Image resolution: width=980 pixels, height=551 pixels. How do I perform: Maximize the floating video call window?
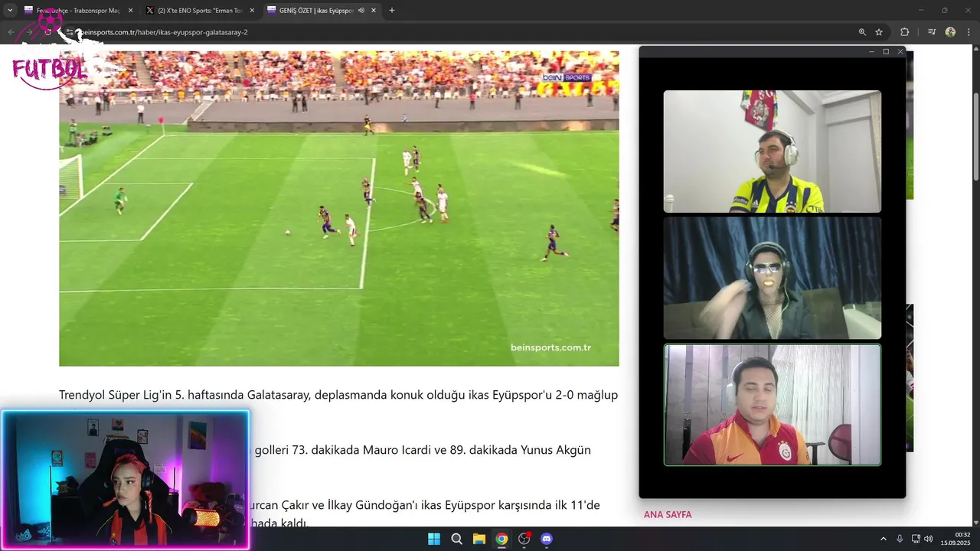click(x=886, y=51)
